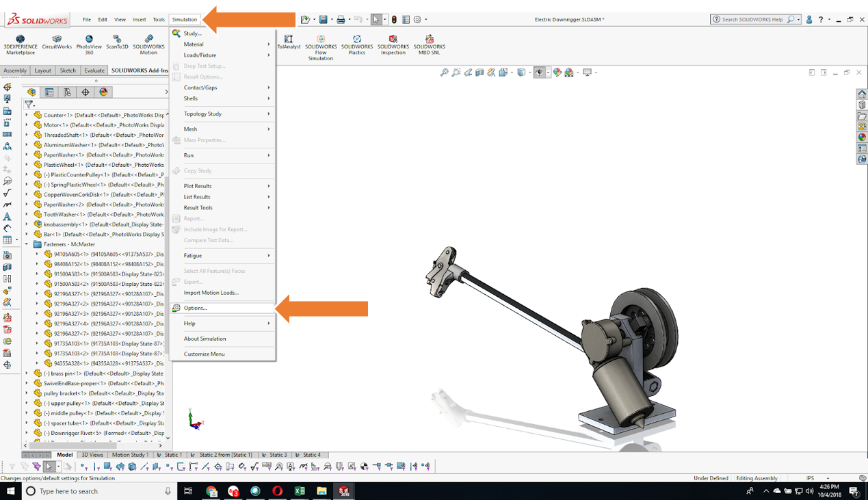Click the Print icon in the quick toolbar
This screenshot has width=868, height=500.
[341, 20]
